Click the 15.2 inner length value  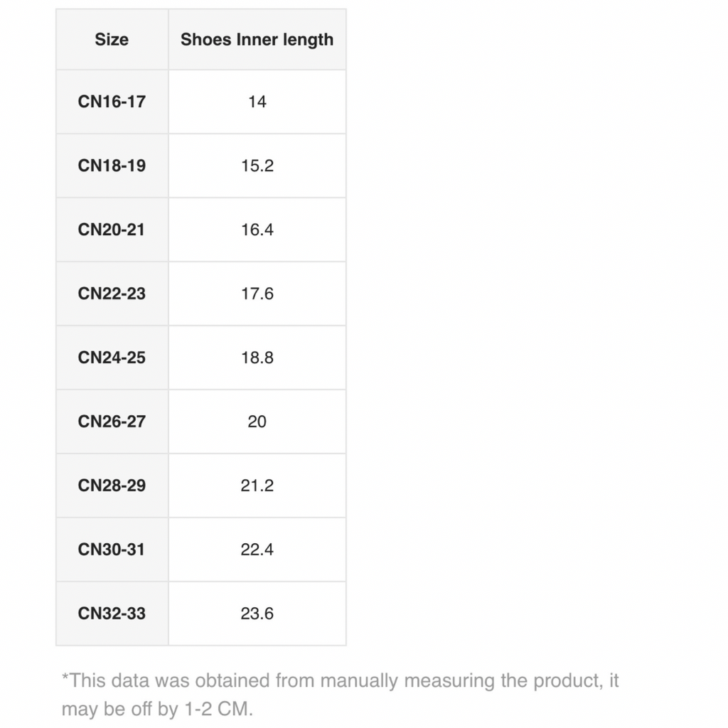(x=257, y=166)
